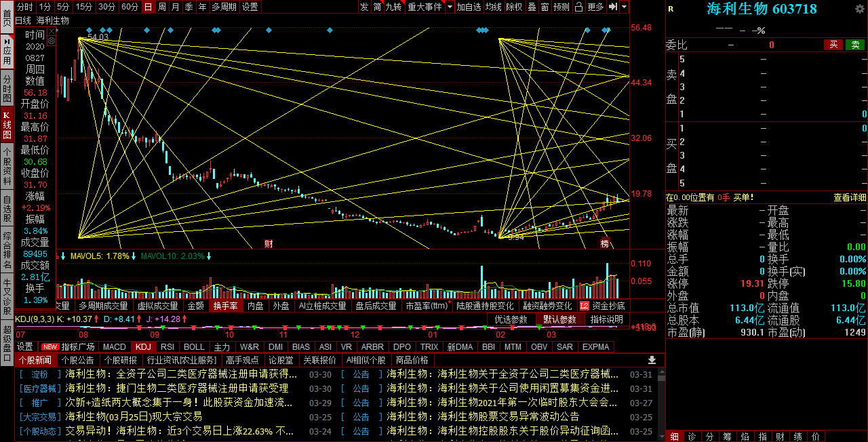Open the 牛叉诊股 sidebar tab
The width and height of the screenshot is (868, 442).
pos(7,298)
